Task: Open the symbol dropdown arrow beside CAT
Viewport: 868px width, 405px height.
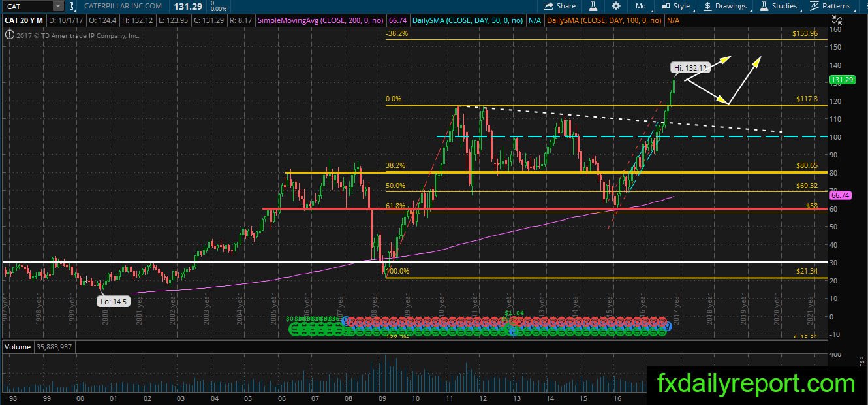Action: 58,6
